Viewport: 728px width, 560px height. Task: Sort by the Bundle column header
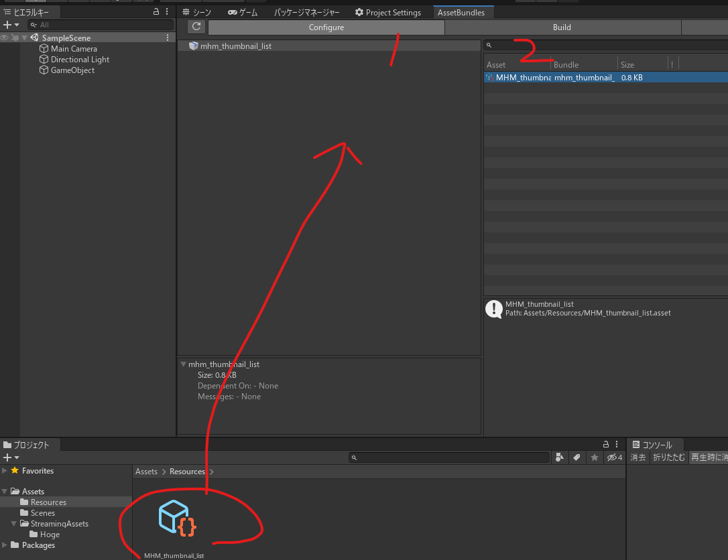[x=584, y=64]
